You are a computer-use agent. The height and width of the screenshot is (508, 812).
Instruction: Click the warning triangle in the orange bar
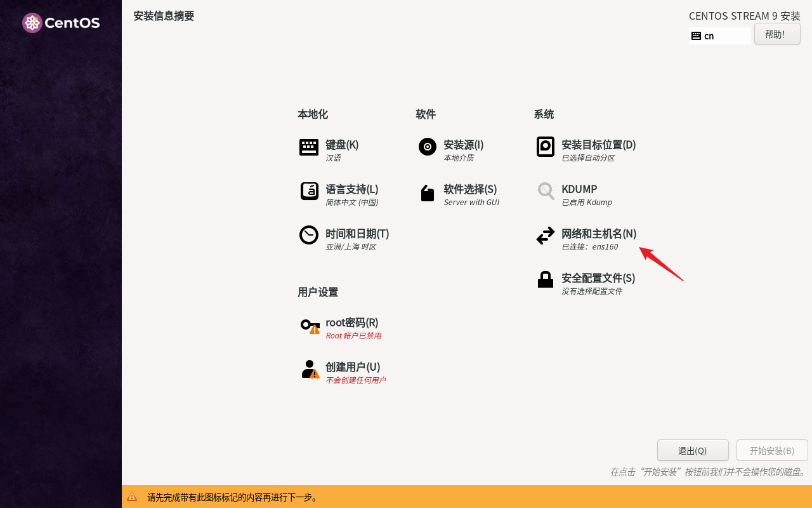tap(132, 497)
